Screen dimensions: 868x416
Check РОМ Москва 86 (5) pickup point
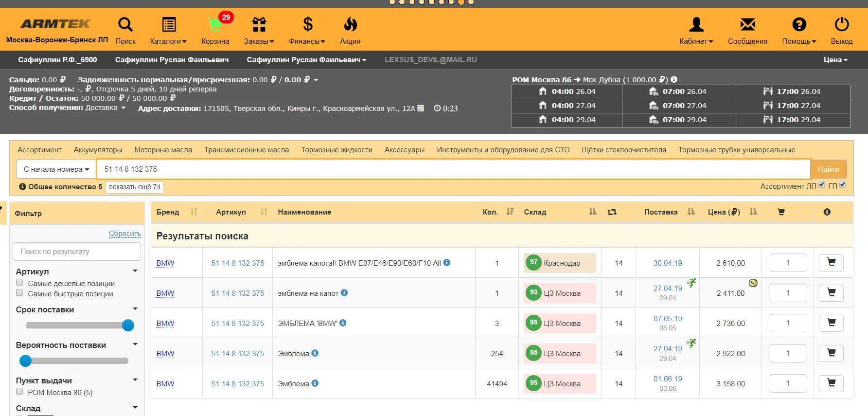(19, 392)
